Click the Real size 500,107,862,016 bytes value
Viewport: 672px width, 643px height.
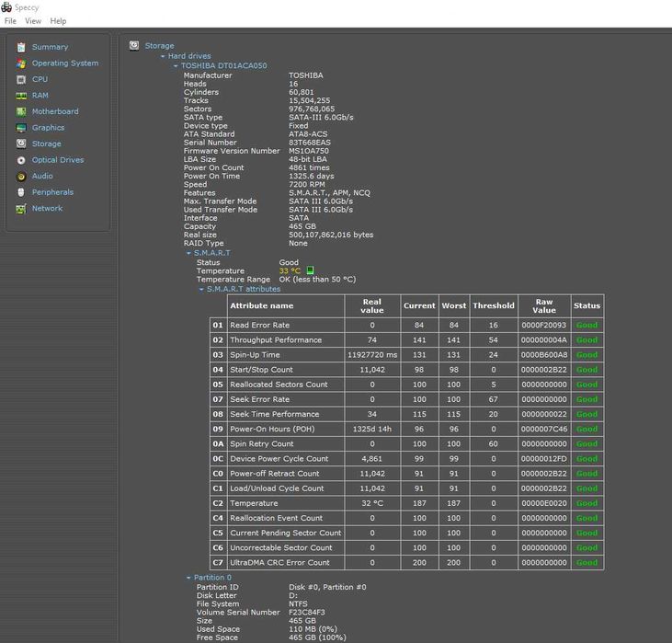point(331,235)
